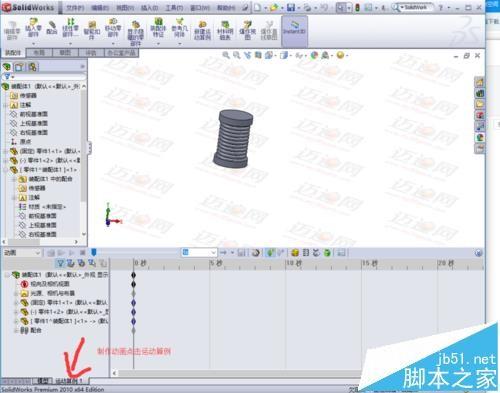The image size is (500, 393).
Task: Select the 运动算例 1 tab at bottom
Action: tap(70, 381)
